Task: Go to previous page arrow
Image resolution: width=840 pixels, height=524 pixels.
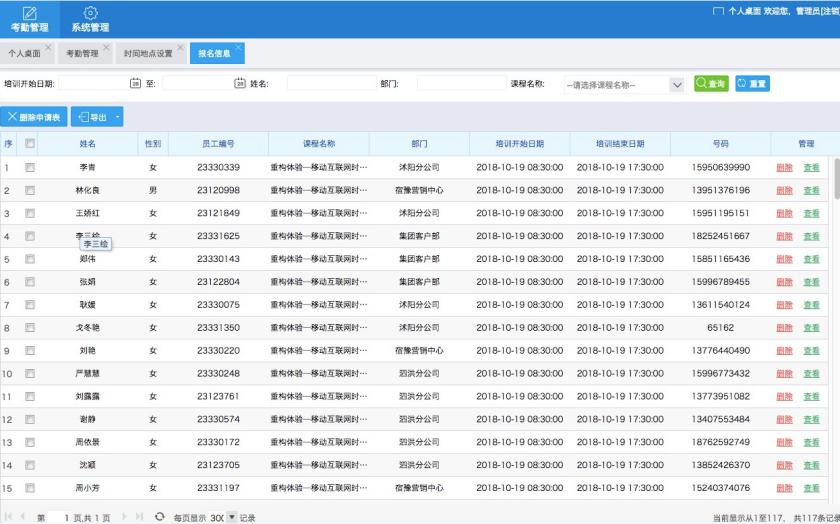Action: pyautogui.click(x=22, y=516)
